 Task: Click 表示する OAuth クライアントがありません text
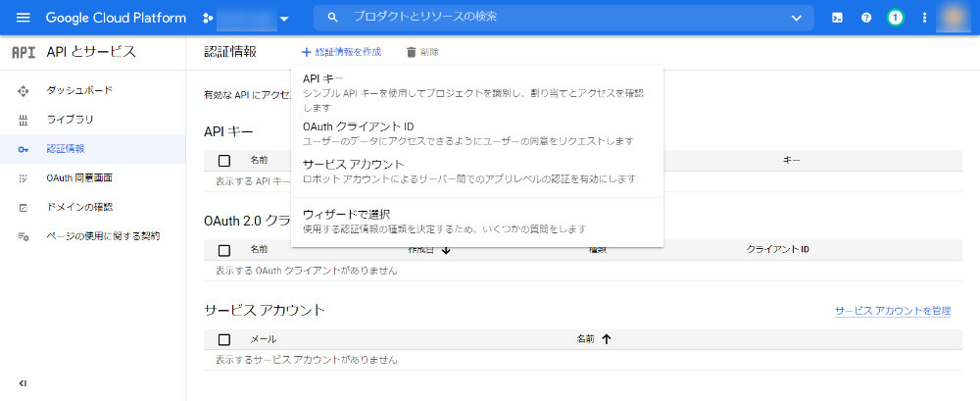[x=306, y=271]
